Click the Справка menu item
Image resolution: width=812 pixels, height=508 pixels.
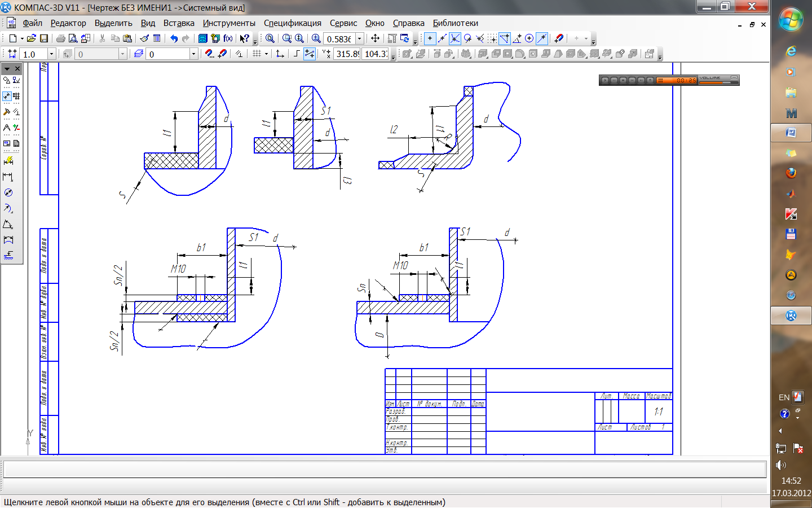pos(408,23)
